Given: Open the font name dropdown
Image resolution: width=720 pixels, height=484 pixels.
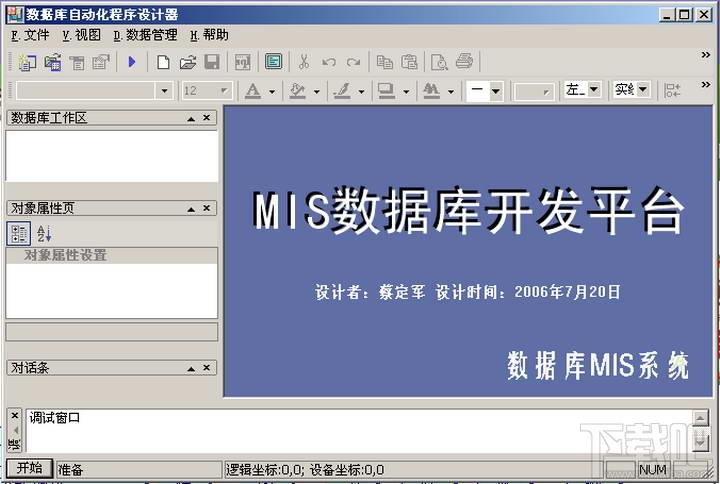Looking at the screenshot, I should coord(164,91).
